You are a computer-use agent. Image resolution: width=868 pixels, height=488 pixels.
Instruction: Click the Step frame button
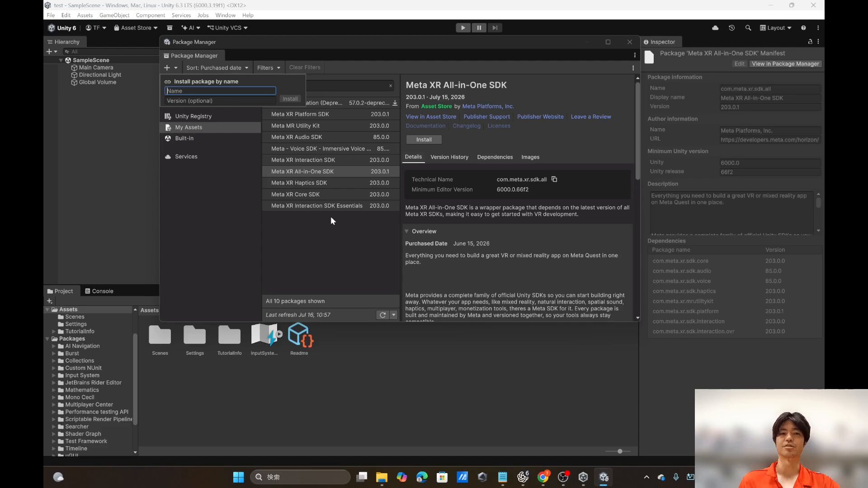pos(495,28)
